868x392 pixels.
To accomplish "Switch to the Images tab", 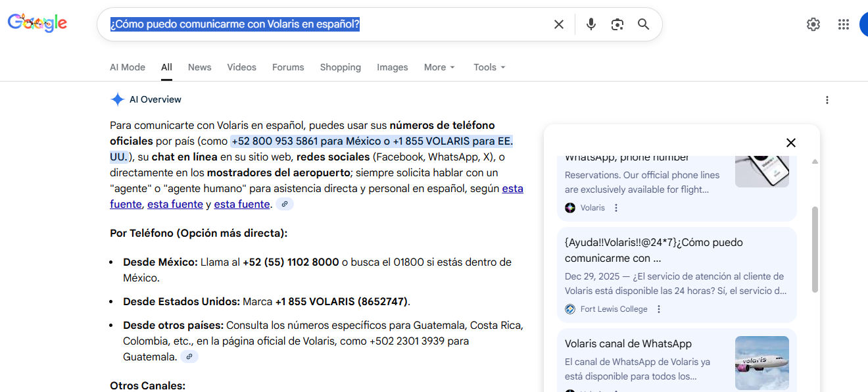I will click(392, 67).
